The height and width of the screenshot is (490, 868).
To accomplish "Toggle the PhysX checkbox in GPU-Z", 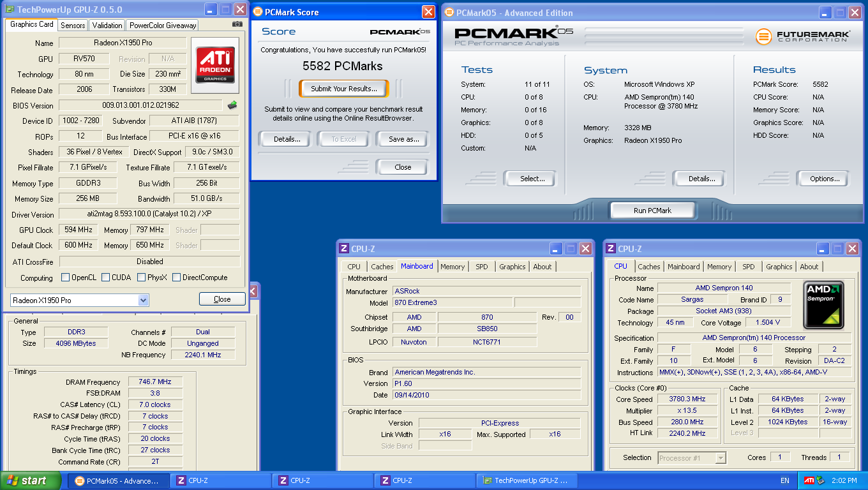I will click(x=140, y=278).
